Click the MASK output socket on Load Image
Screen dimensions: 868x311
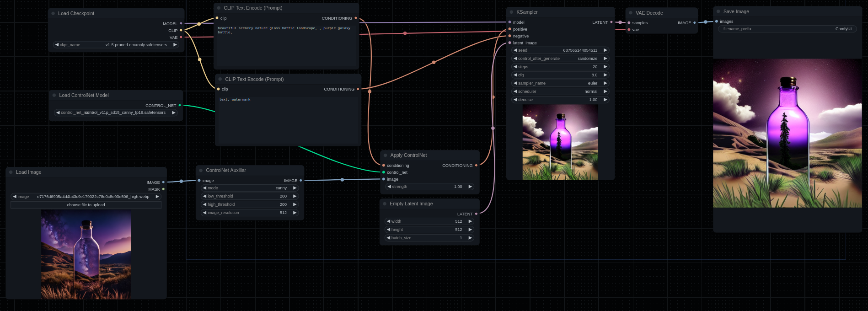tap(163, 189)
